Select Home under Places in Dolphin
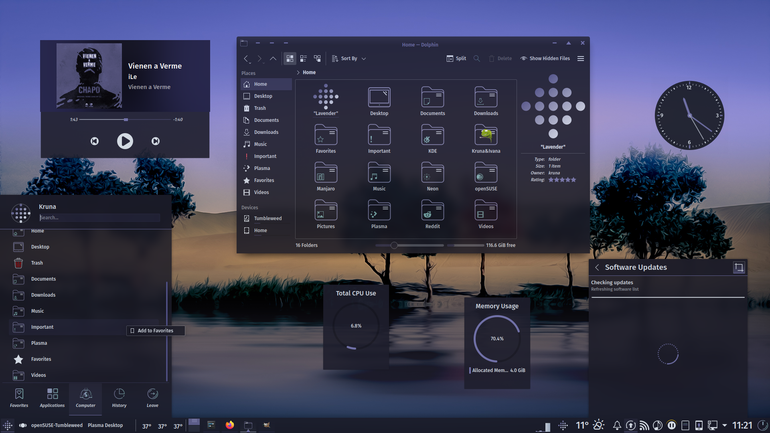 266,84
